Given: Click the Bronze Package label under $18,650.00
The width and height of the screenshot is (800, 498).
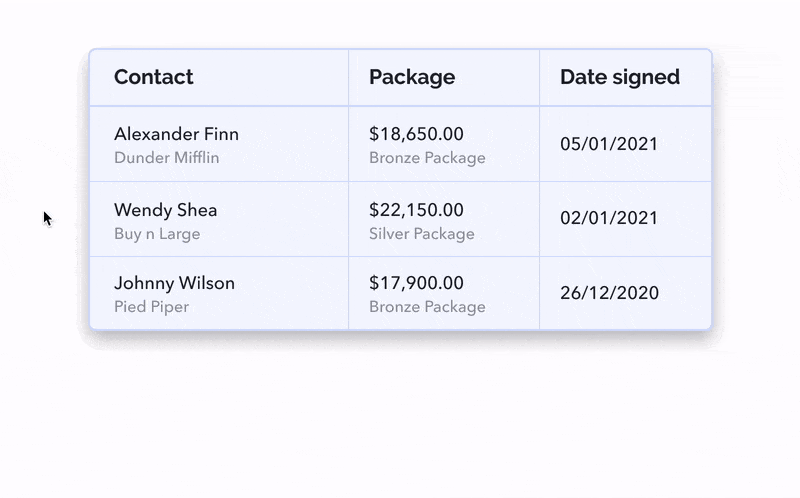Looking at the screenshot, I should [x=427, y=158].
